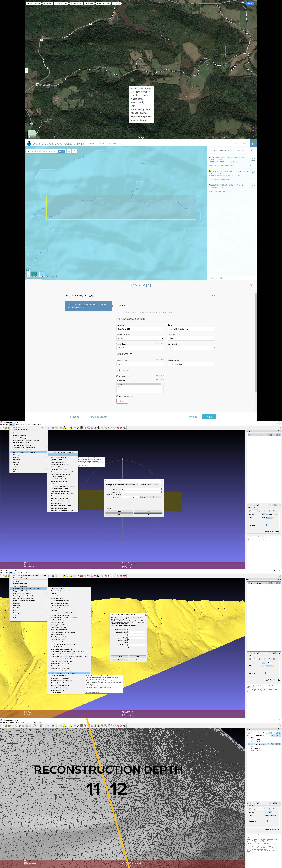Screen dimensions: 282x868
Task: Toggle Flip normals w.r.t. viewpoint checkbox
Action: click(x=122, y=495)
